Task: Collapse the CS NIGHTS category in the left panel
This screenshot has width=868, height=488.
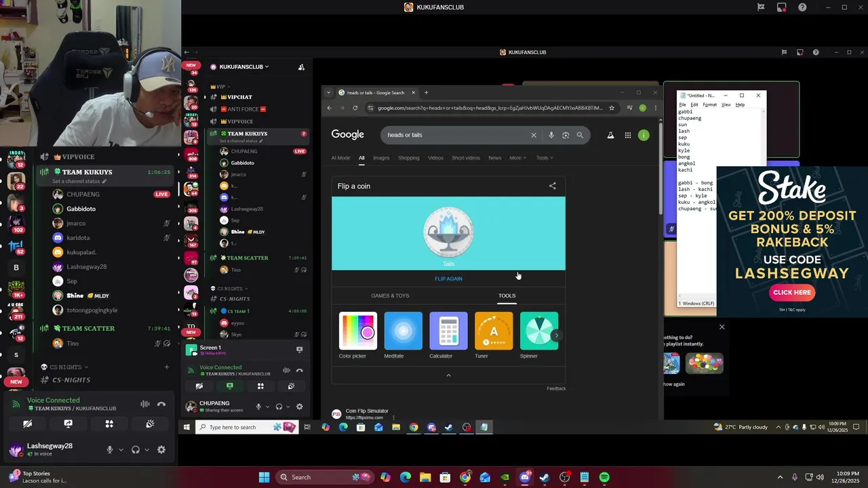Action: [64, 367]
